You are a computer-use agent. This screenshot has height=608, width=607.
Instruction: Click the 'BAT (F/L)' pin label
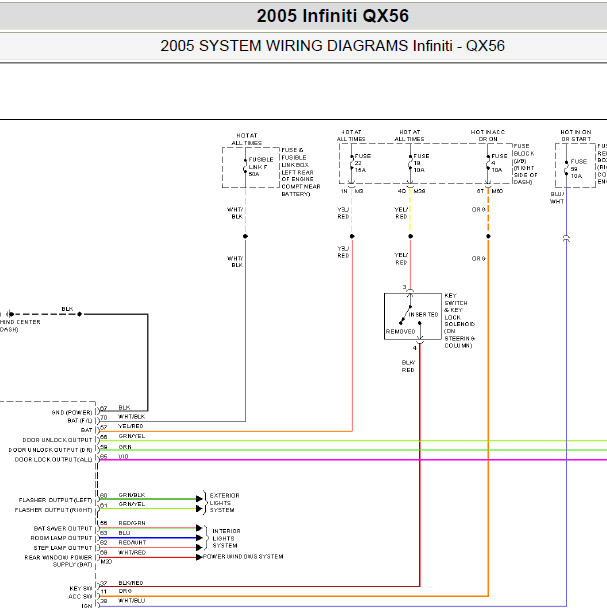pos(80,421)
